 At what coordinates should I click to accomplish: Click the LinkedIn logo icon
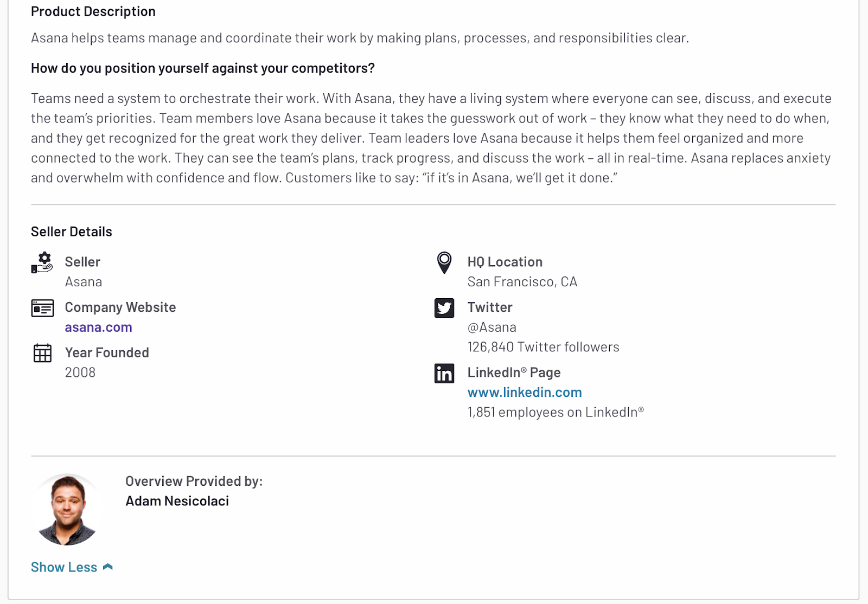point(444,373)
